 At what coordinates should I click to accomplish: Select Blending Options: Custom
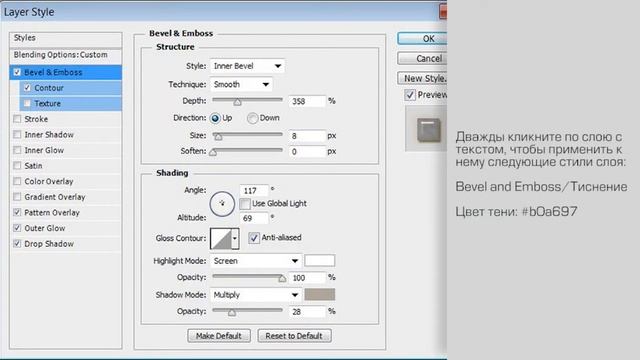pos(66,55)
